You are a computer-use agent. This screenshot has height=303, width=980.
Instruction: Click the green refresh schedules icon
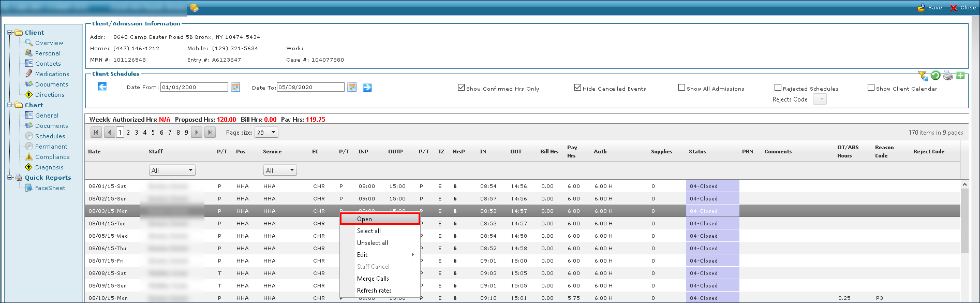click(x=936, y=76)
